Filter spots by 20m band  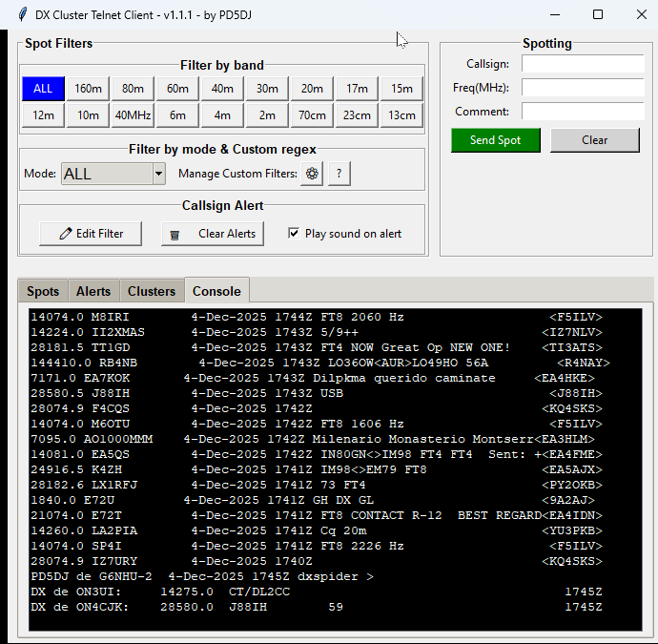tap(312, 89)
